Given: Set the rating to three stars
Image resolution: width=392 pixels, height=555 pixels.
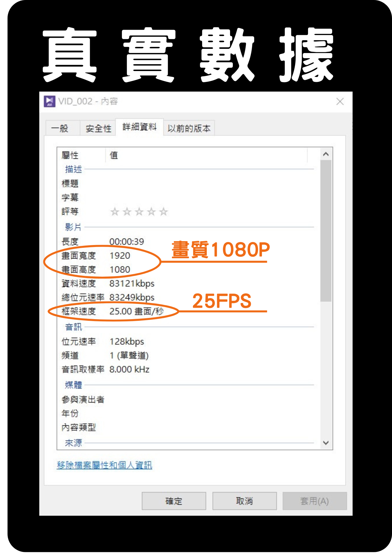Looking at the screenshot, I should pos(139,212).
